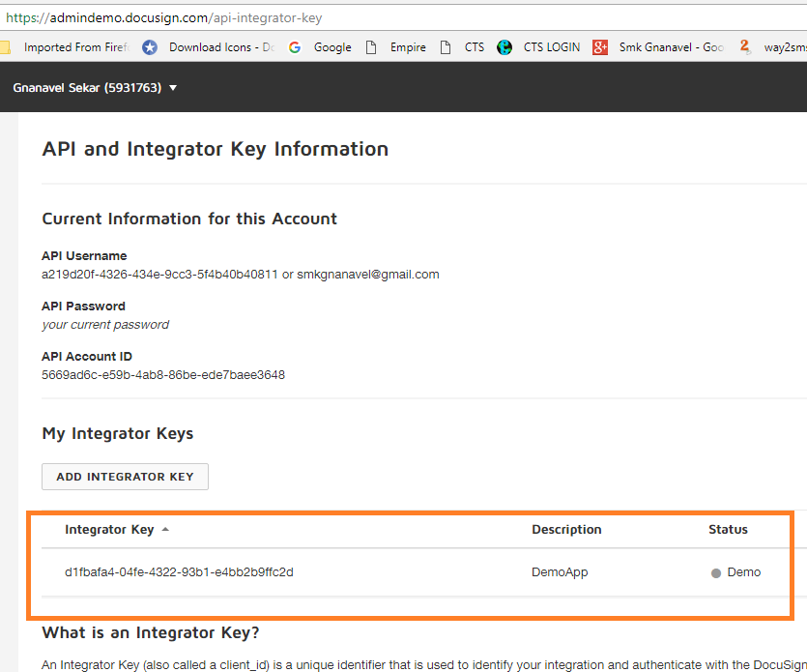The image size is (807, 672).
Task: Open the Download Icons bookmark star icon
Action: (150, 47)
